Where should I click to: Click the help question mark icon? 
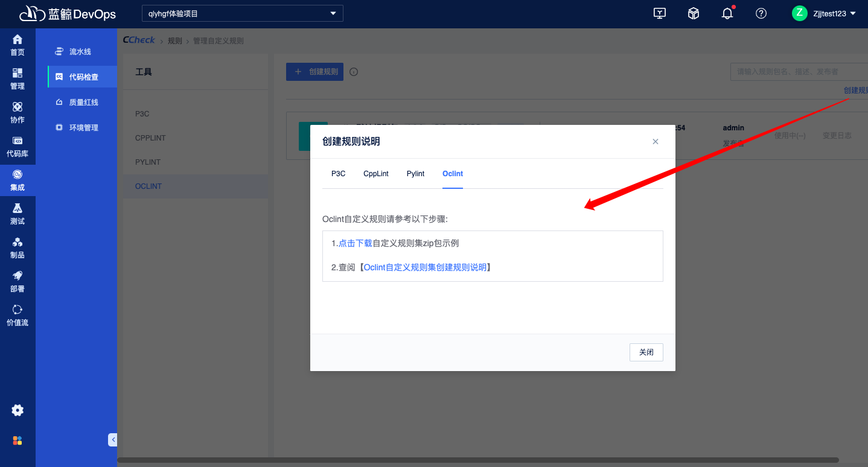pyautogui.click(x=761, y=13)
